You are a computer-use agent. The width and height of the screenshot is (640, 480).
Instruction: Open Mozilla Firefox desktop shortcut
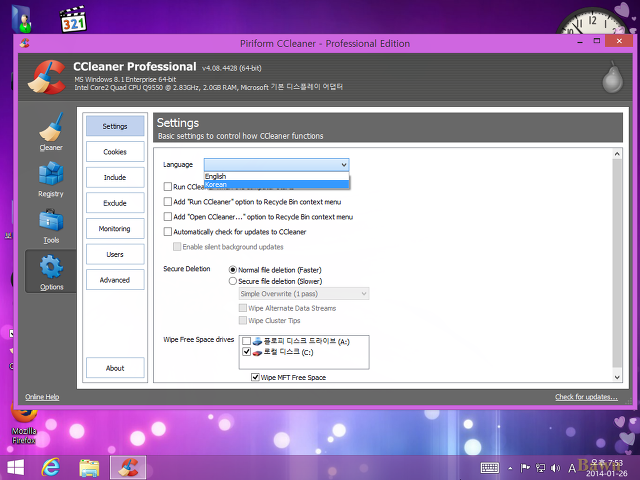pyautogui.click(x=24, y=424)
